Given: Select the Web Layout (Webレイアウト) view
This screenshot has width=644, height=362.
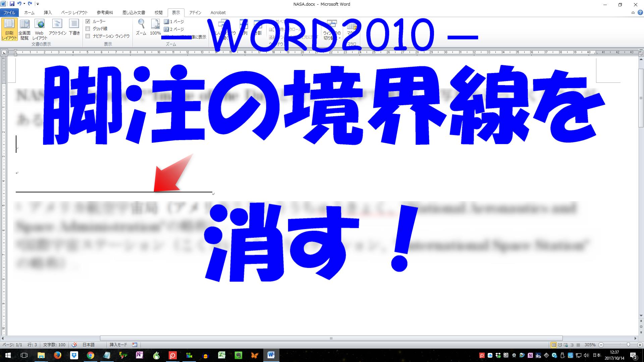Looking at the screenshot, I should [40, 29].
